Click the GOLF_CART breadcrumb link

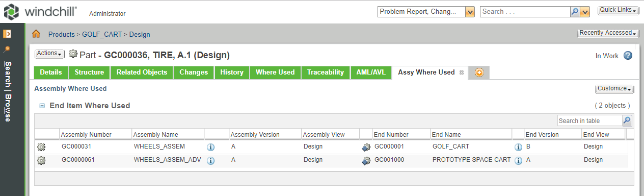102,35
